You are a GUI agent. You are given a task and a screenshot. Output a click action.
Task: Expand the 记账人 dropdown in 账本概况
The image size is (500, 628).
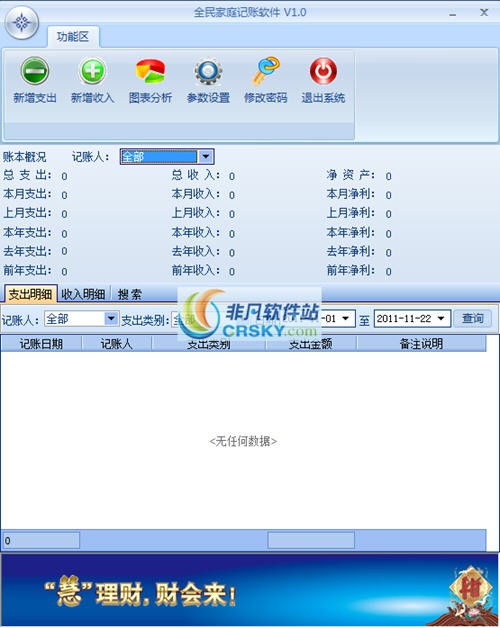206,157
